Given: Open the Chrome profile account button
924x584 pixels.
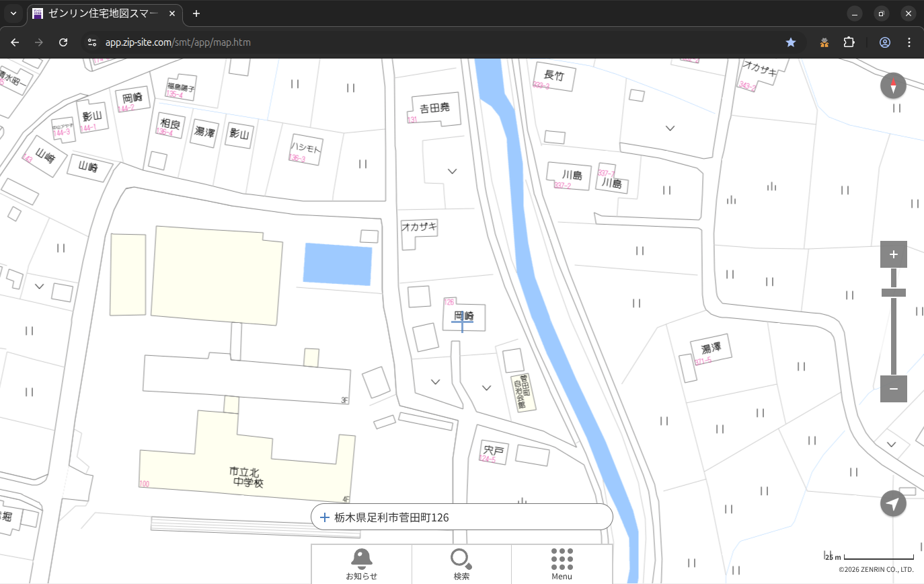Looking at the screenshot, I should (884, 42).
